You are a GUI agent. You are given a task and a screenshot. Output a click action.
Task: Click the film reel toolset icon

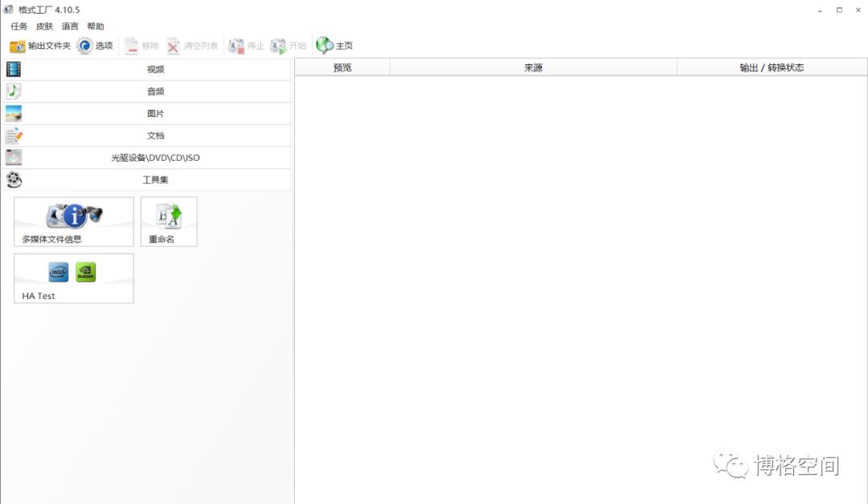[x=14, y=180]
